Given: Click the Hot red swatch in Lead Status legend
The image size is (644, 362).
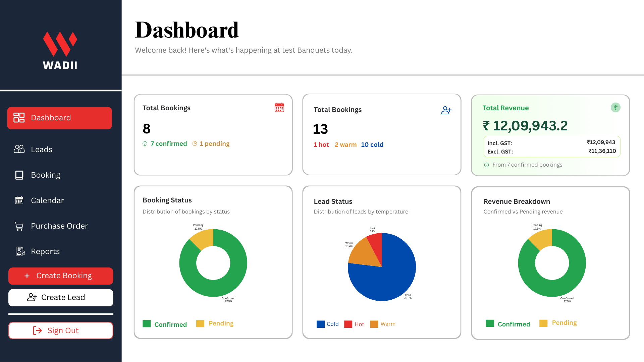Looking at the screenshot, I should click(348, 324).
